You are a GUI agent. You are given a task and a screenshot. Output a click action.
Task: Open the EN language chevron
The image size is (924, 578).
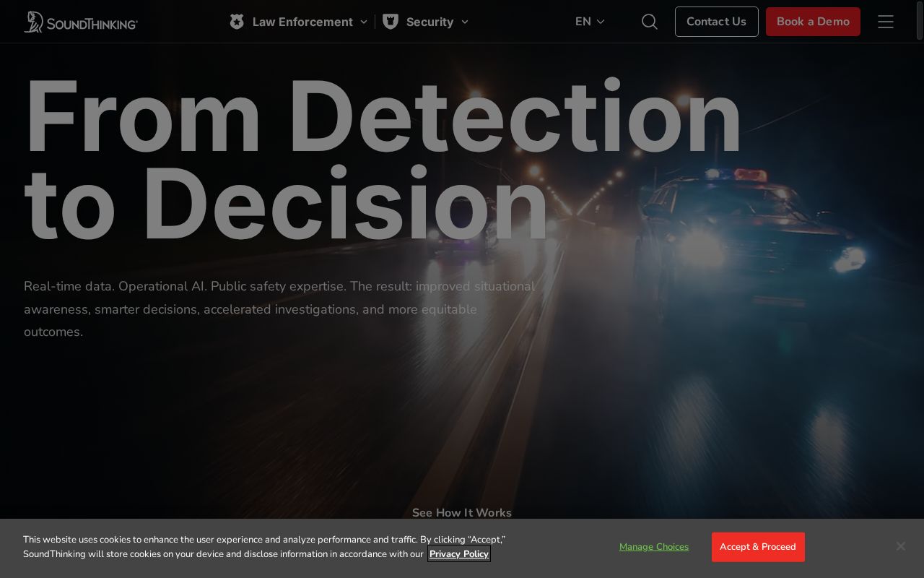(x=601, y=22)
